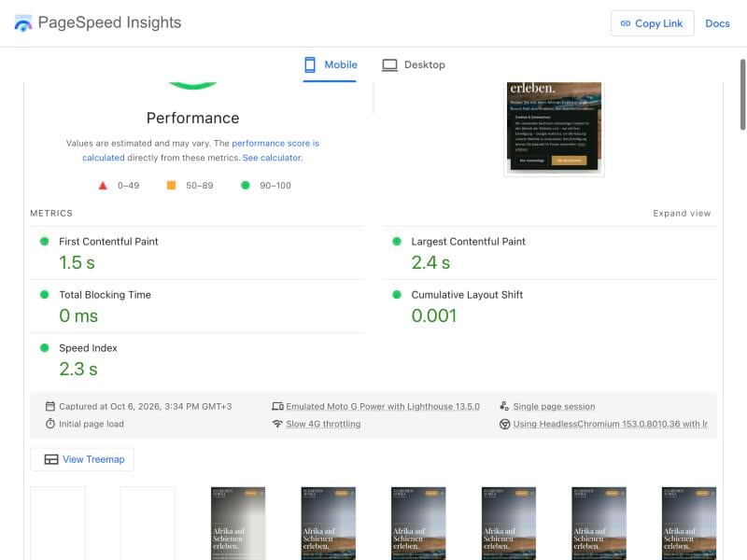Image resolution: width=747 pixels, height=560 pixels.
Task: Click the Largest Contentful Paint value 2.4 s
Action: [x=430, y=262]
